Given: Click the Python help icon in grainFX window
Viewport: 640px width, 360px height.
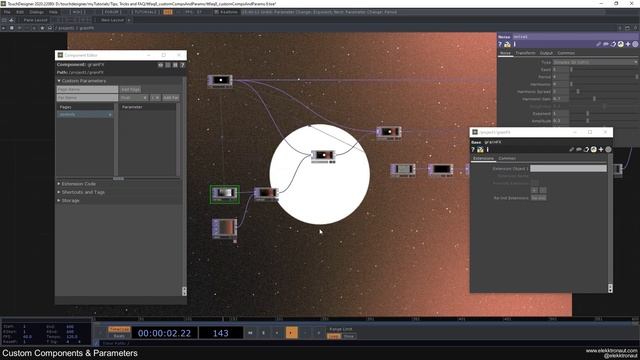Looking at the screenshot, I should click(x=480, y=149).
